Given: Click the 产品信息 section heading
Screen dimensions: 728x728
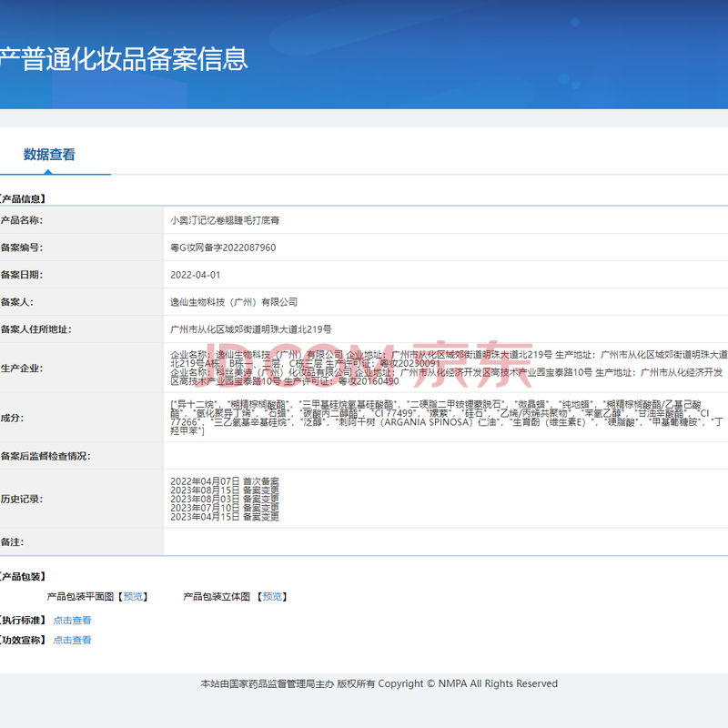Looking at the screenshot, I should point(24,199).
